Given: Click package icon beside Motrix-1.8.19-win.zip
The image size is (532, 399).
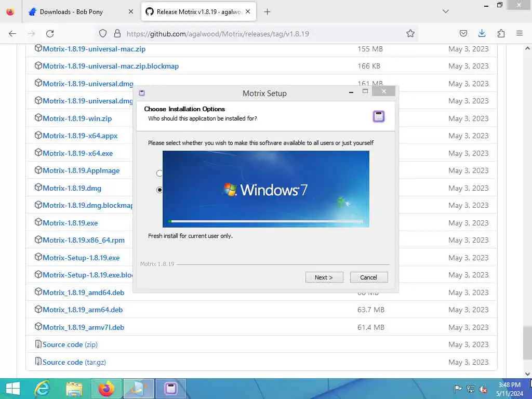Looking at the screenshot, I should (38, 118).
